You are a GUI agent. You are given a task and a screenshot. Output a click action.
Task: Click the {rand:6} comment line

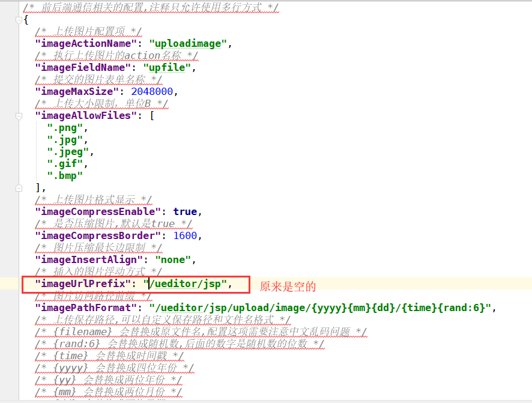point(180,344)
